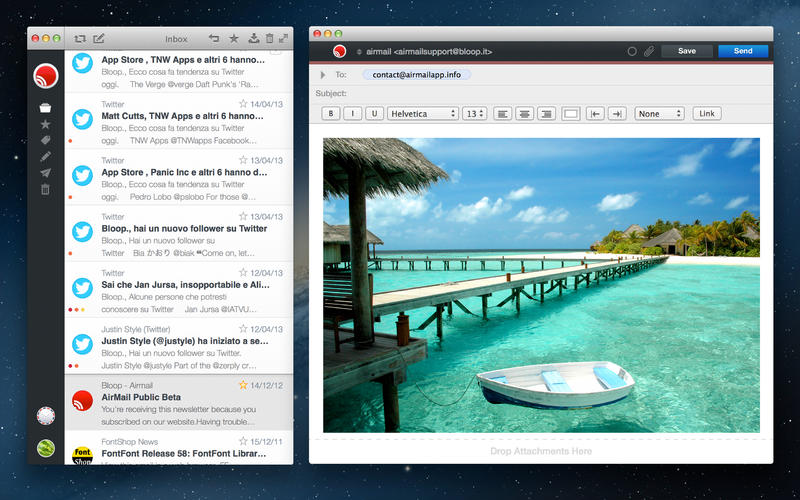Expand recipient fields with To: triangle
This screenshot has width=800, height=500.
[x=322, y=75]
